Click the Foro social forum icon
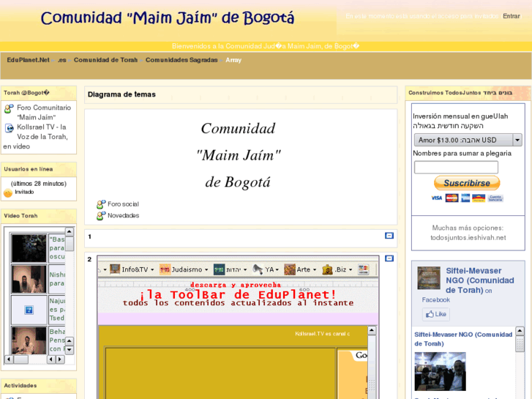This screenshot has height=399, width=532. (101, 204)
